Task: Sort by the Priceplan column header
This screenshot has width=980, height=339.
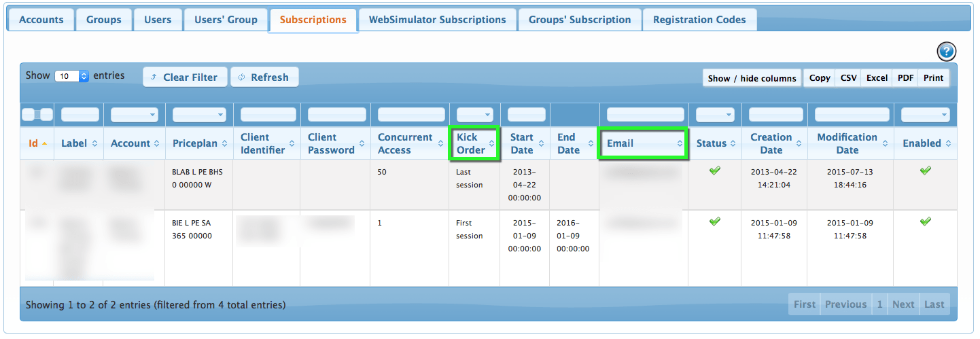Action: click(199, 143)
